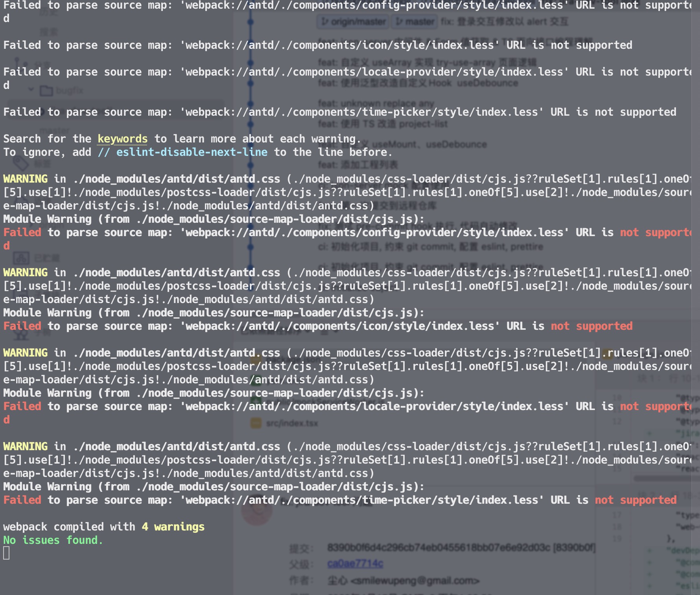
Task: Click the commit author avatar thumbnail
Action: click(257, 510)
